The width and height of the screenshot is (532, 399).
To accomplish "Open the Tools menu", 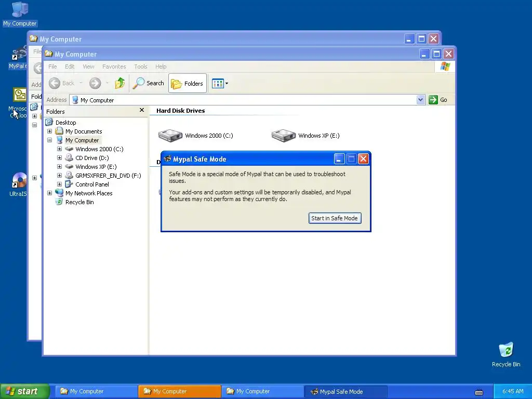I will pos(140,66).
